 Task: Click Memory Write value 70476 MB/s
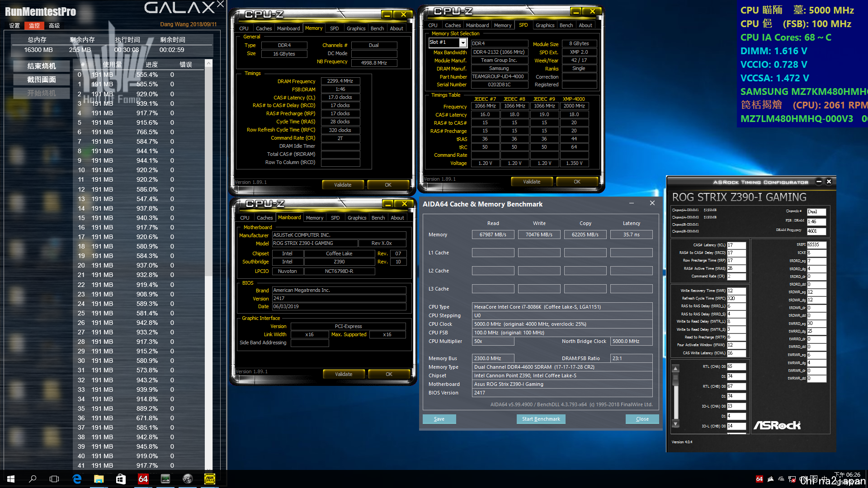click(x=539, y=235)
